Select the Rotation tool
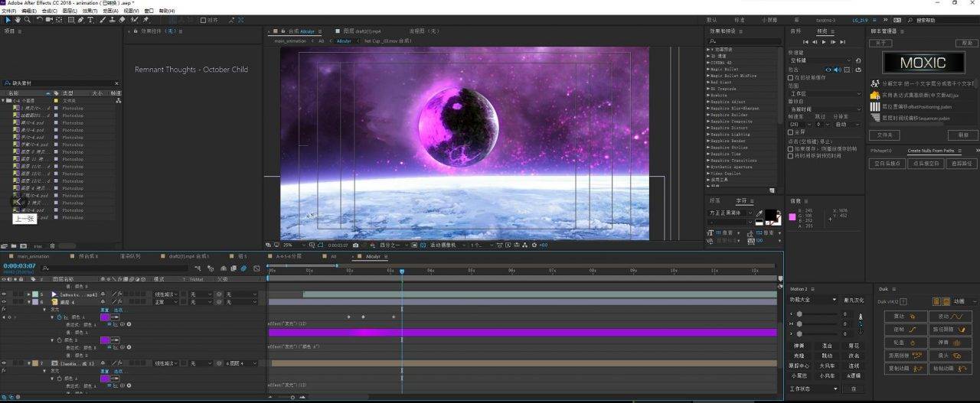 click(40, 20)
